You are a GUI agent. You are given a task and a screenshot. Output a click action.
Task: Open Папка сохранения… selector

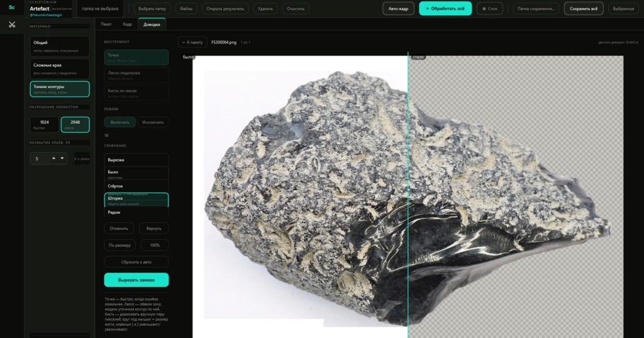[x=536, y=9]
